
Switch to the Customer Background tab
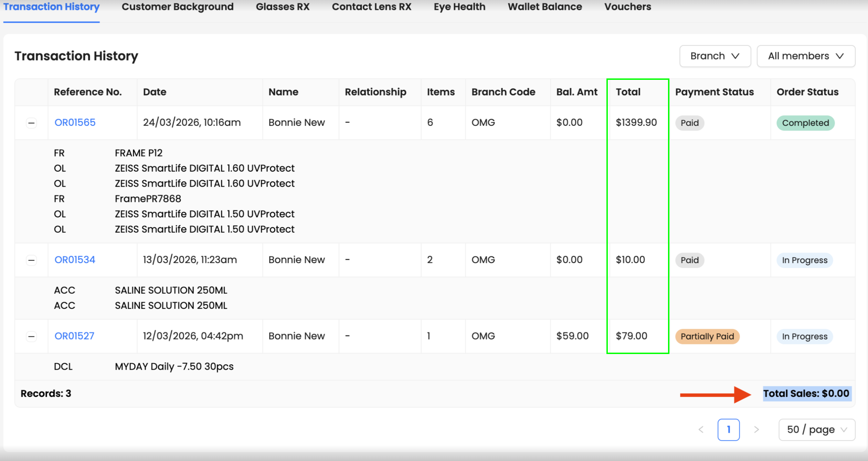click(x=178, y=7)
